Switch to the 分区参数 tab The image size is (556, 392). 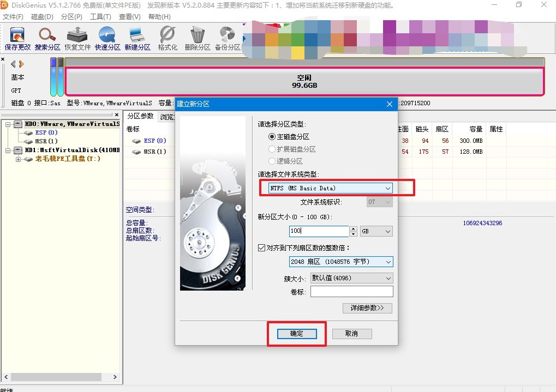[x=140, y=116]
